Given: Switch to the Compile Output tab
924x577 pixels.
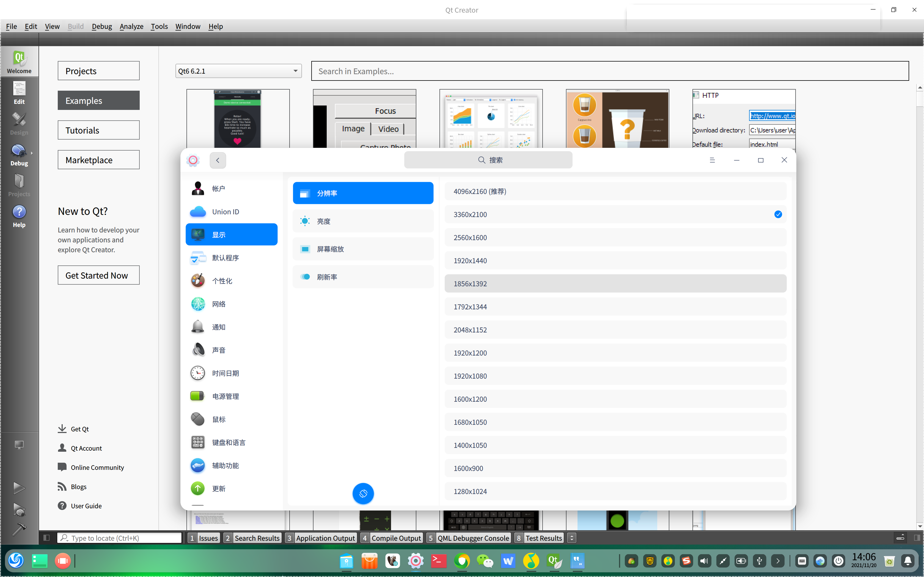Looking at the screenshot, I should [x=395, y=538].
